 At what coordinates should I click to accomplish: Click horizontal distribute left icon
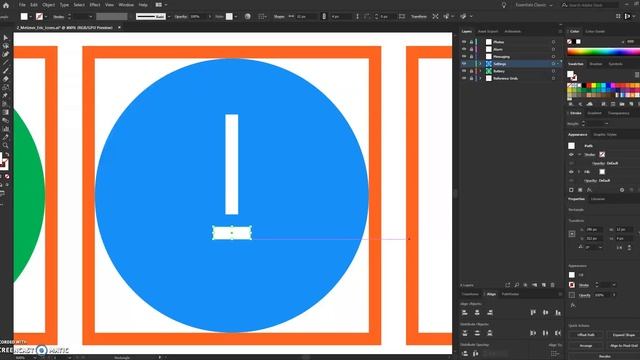pos(533,333)
